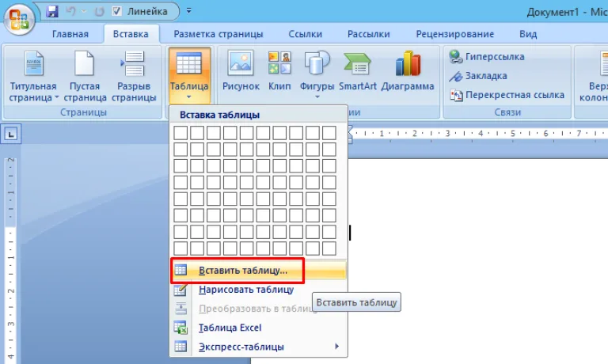Undo last action in quick access toolbar
This screenshot has width=608, height=364.
pos(71,11)
